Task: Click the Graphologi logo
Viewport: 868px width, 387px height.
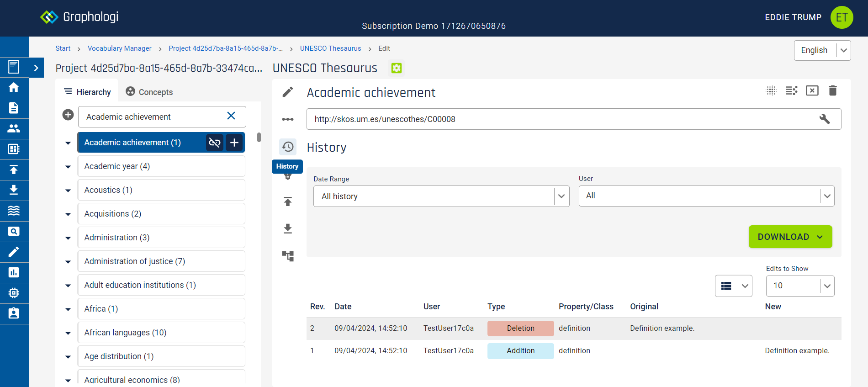Action: [x=79, y=17]
